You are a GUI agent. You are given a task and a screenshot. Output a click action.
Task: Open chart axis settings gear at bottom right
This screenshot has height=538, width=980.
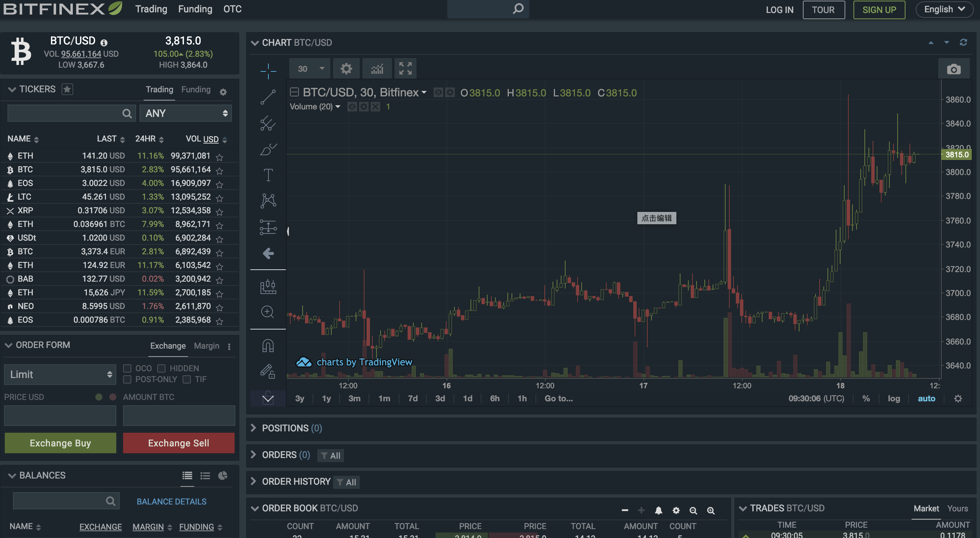958,398
